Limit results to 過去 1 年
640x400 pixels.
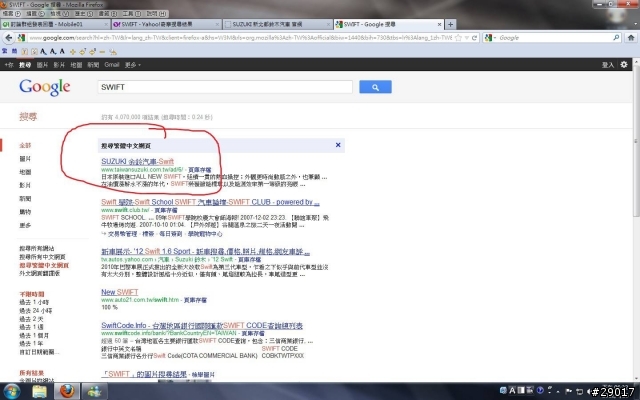(31, 344)
